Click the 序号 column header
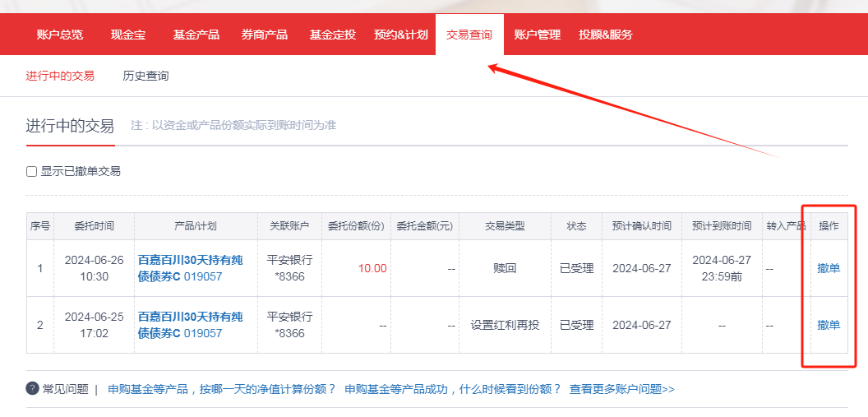The height and width of the screenshot is (417, 868). coord(39,226)
